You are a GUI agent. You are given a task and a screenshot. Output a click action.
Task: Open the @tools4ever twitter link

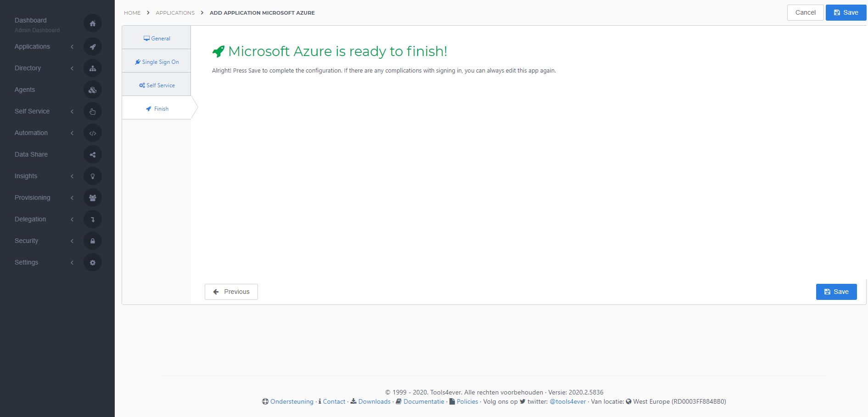568,401
